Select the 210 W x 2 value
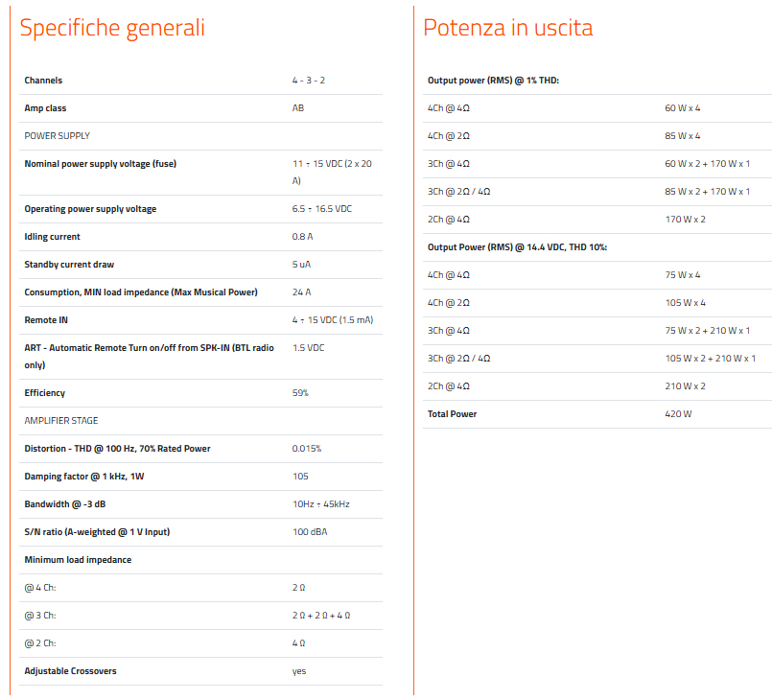Screen dimensions: 772x700 coord(685,386)
